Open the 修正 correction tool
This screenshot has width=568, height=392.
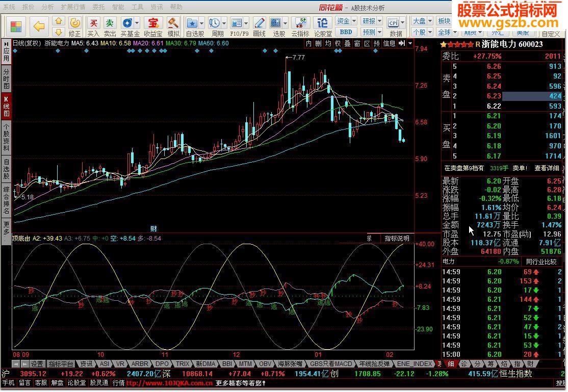[74, 27]
